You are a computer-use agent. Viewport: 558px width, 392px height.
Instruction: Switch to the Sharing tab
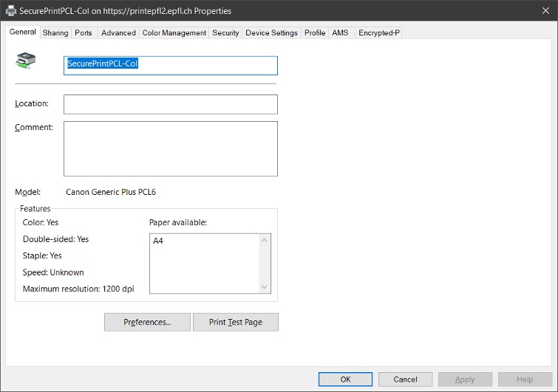coord(55,32)
